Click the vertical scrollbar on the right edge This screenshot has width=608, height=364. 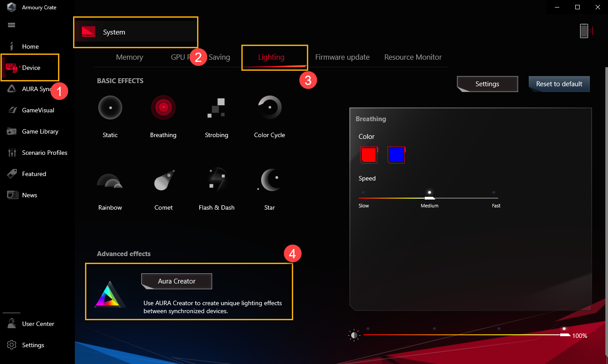coord(606,212)
